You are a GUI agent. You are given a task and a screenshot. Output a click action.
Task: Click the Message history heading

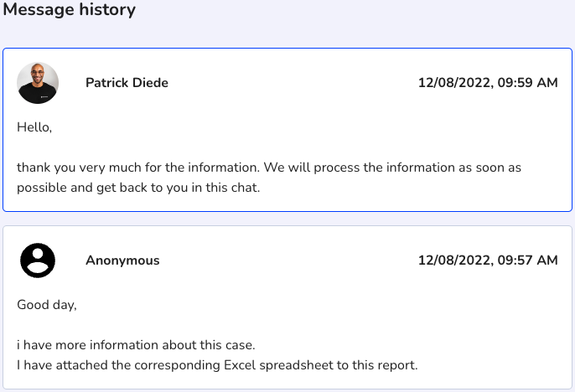tap(70, 11)
